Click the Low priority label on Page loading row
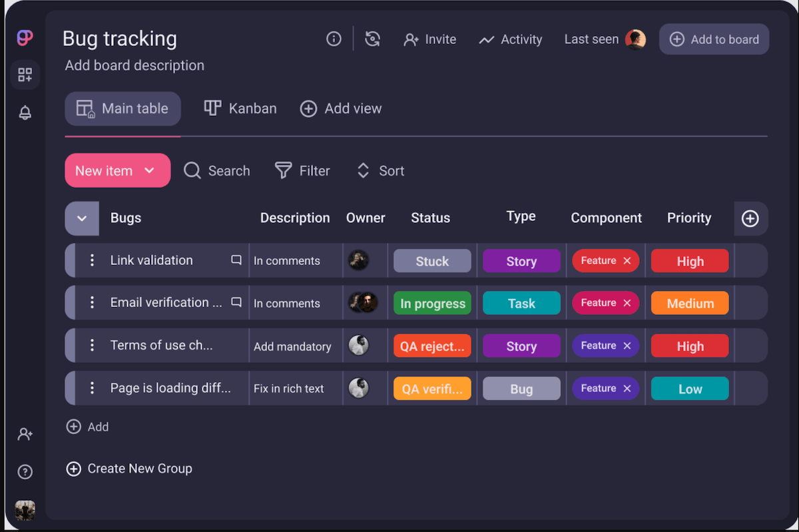This screenshot has height=532, width=799. [689, 389]
